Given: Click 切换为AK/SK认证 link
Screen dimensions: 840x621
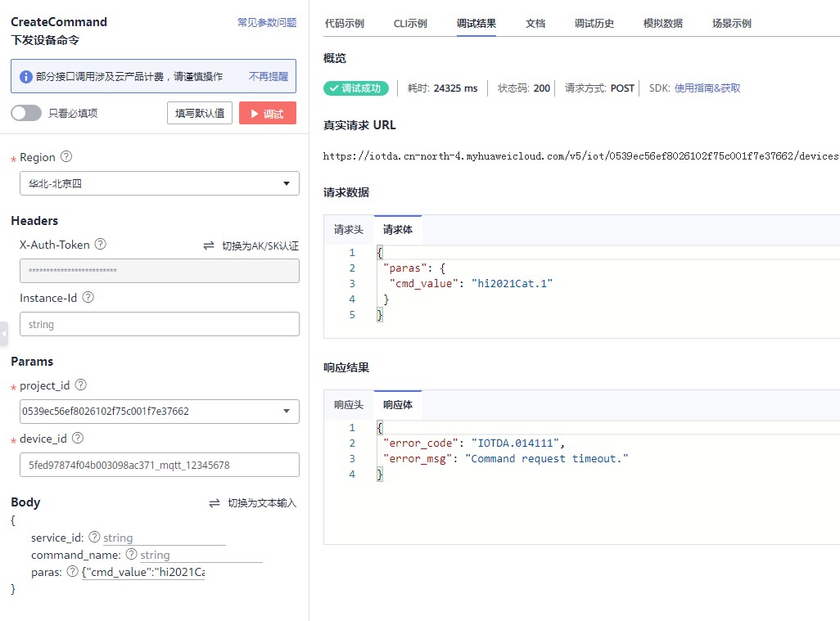Looking at the screenshot, I should 260,245.
